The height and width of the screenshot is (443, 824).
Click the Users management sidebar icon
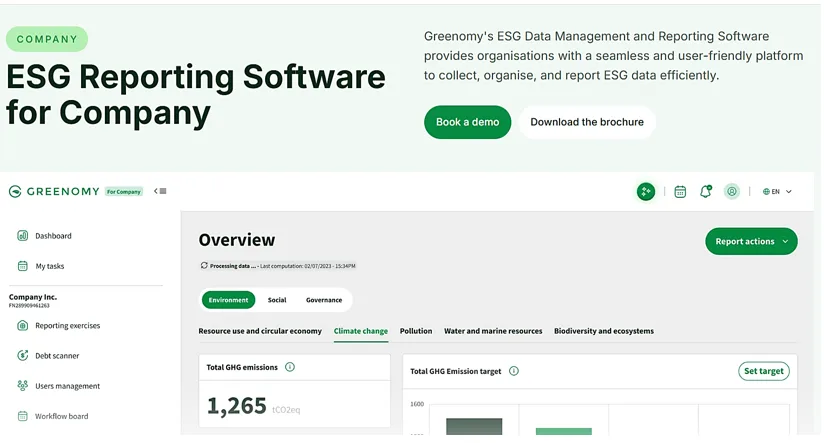[23, 386]
